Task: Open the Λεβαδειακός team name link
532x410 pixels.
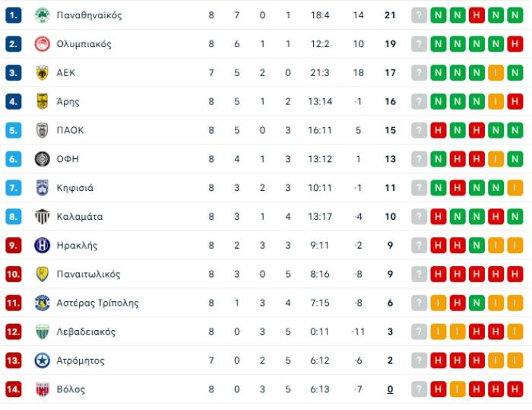Action: 86,332
